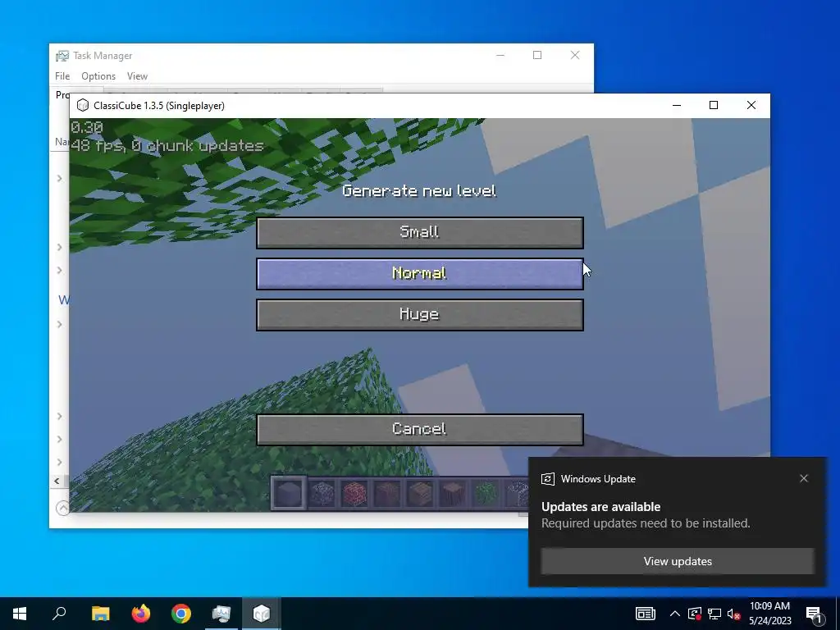Switch to Task Manager via taskbar icon
This screenshot has height=630, width=840.
[221, 614]
